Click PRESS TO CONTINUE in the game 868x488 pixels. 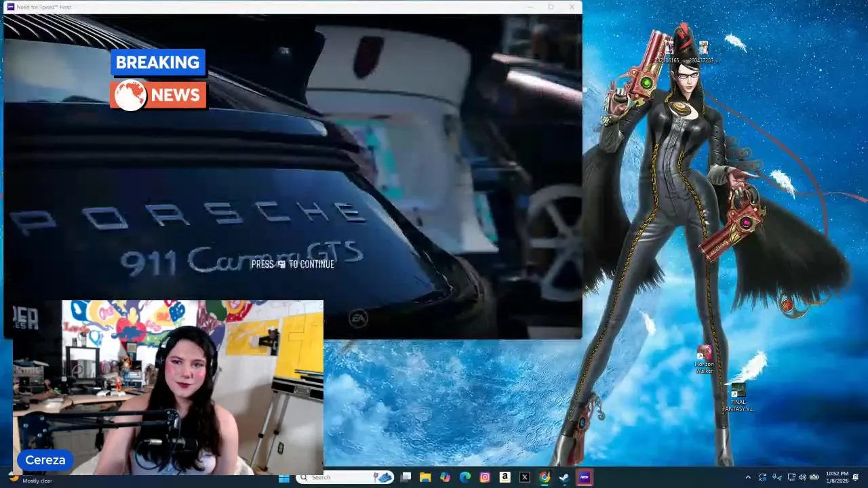(x=292, y=264)
